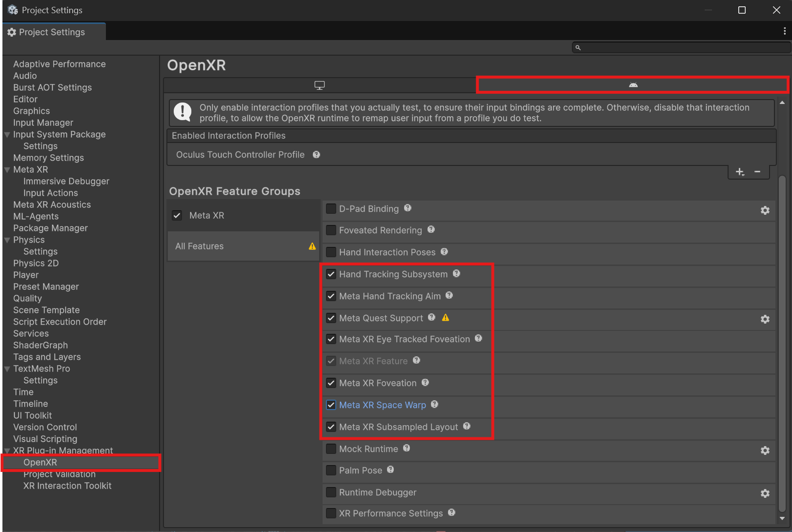Enable the Mock Runtime checkbox
This screenshot has width=792, height=532.
click(x=331, y=449)
